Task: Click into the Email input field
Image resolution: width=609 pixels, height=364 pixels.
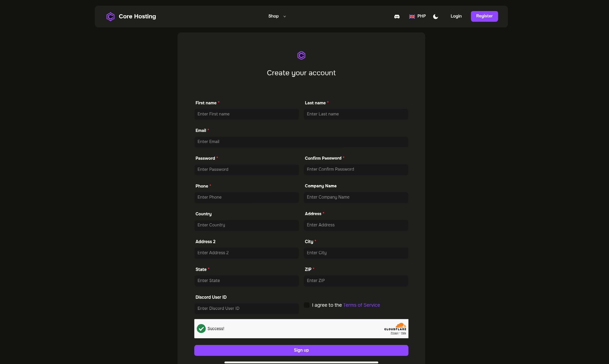Action: pyautogui.click(x=301, y=142)
